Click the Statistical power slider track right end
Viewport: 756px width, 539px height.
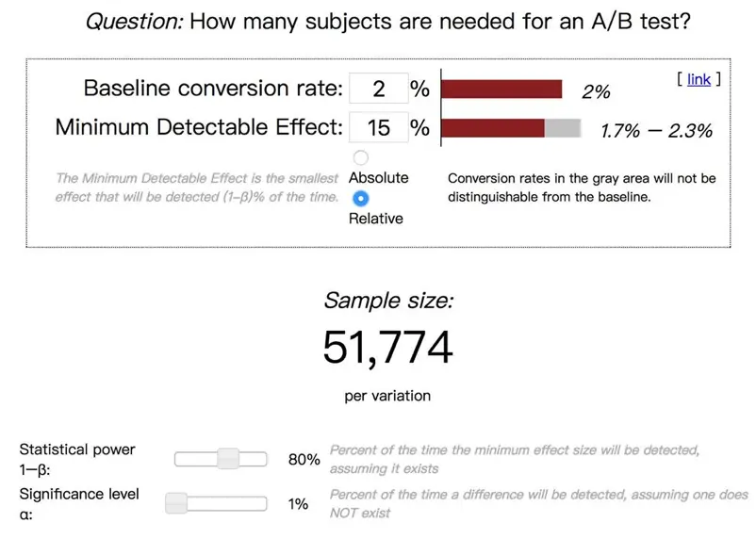tap(263, 459)
